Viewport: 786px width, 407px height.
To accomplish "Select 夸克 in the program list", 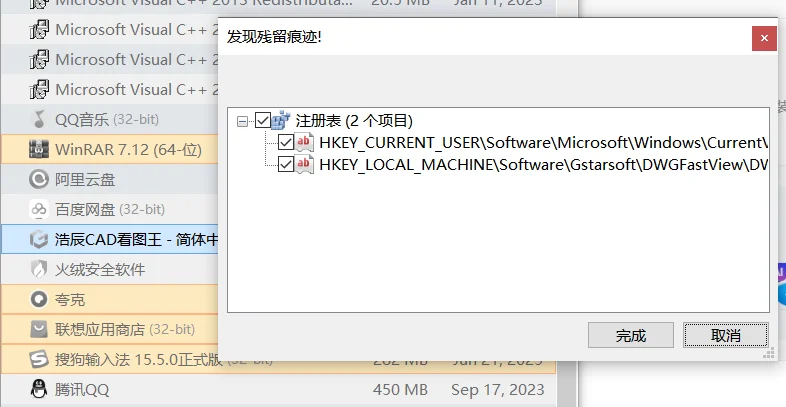I will (70, 300).
